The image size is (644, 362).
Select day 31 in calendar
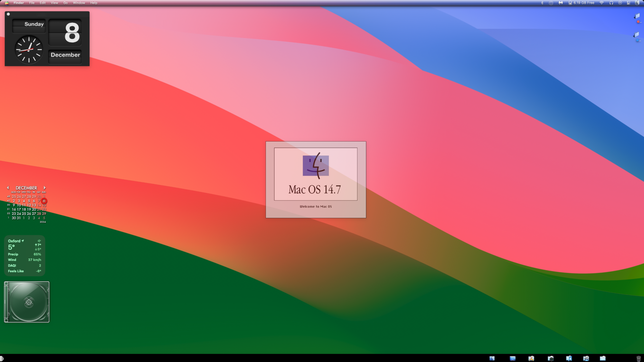(19, 218)
